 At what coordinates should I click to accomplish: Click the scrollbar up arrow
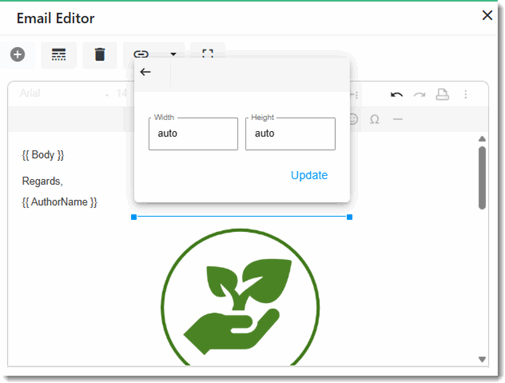pos(482,139)
